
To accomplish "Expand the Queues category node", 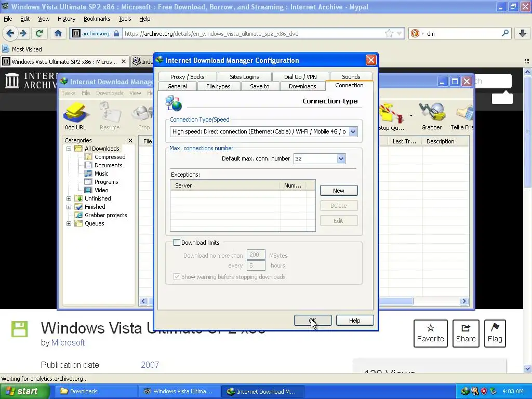I will 69,223.
